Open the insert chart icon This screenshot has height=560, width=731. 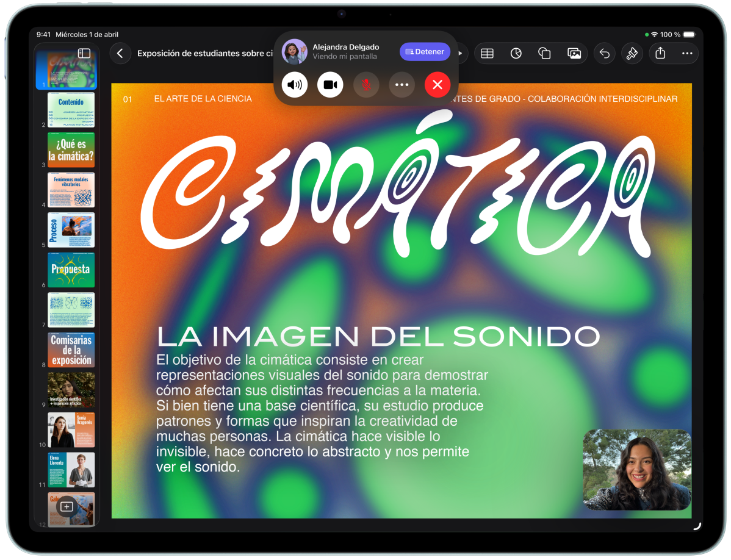[516, 54]
